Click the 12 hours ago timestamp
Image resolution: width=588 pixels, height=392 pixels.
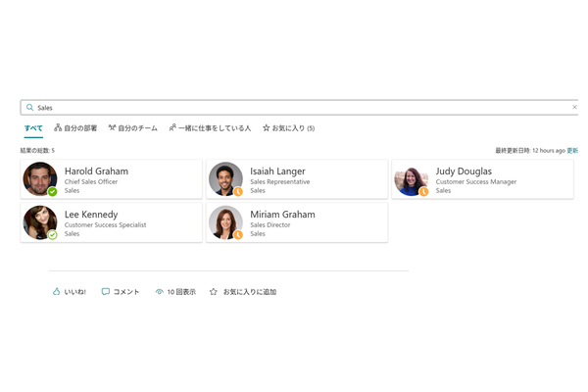549,150
